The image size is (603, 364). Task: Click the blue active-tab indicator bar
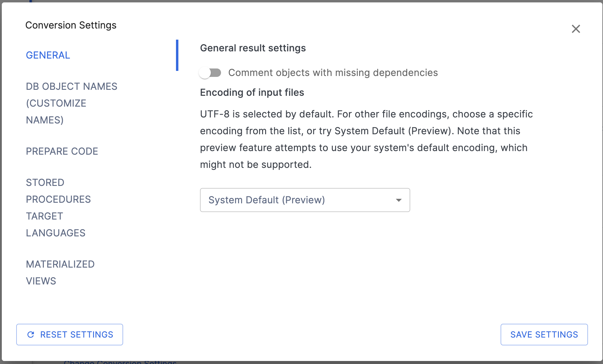click(177, 55)
